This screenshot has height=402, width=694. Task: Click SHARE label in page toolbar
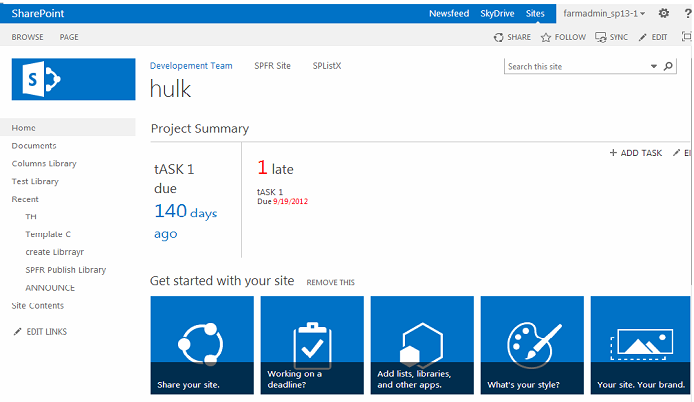[x=519, y=37]
